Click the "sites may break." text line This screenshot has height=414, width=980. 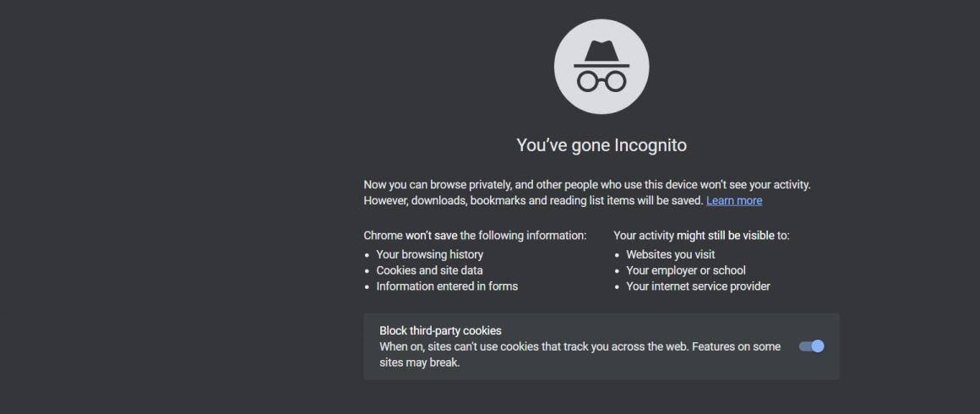tap(419, 362)
